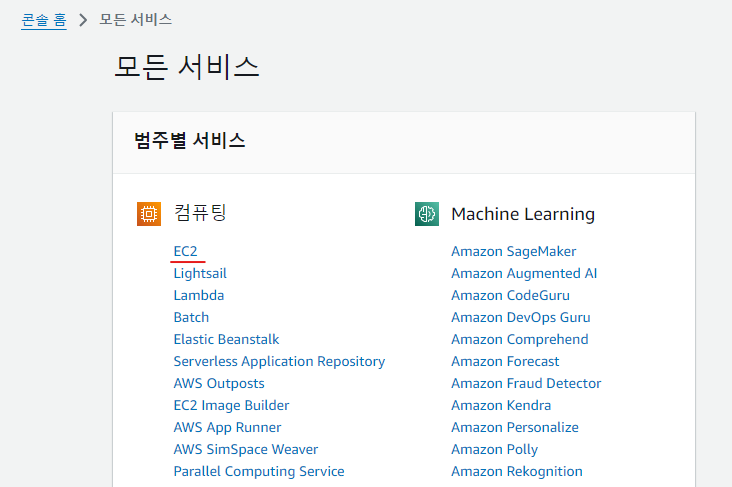Viewport: 732px width, 487px height.
Task: Open AWS Outposts
Action: 219,383
